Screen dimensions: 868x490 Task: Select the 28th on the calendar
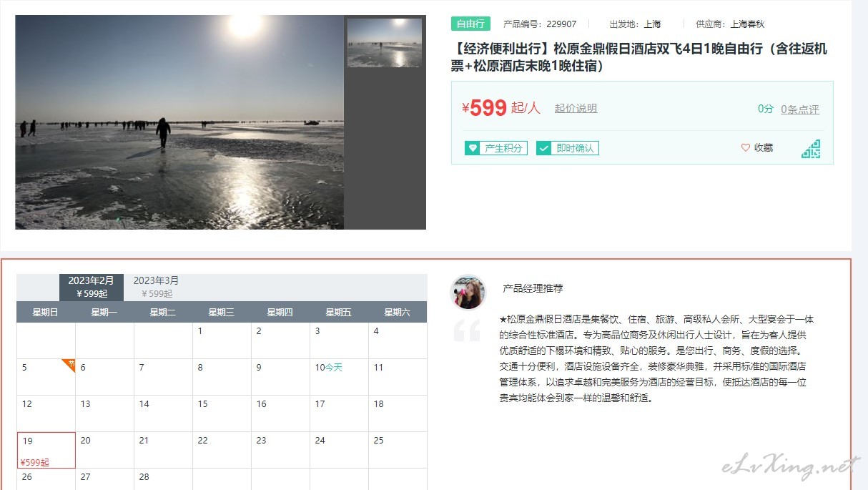click(x=163, y=479)
